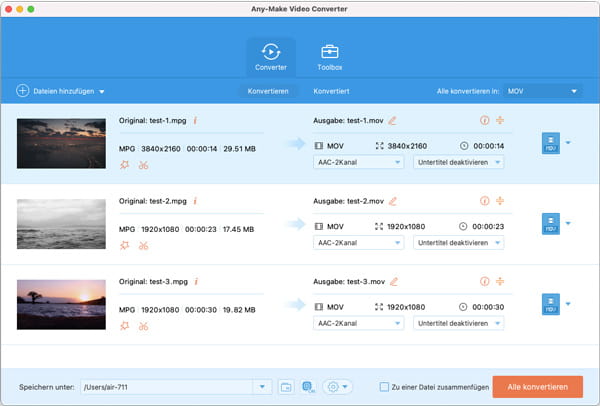Cut test-1.mpg with scissors icon
This screenshot has width=600, height=406.
click(x=143, y=165)
